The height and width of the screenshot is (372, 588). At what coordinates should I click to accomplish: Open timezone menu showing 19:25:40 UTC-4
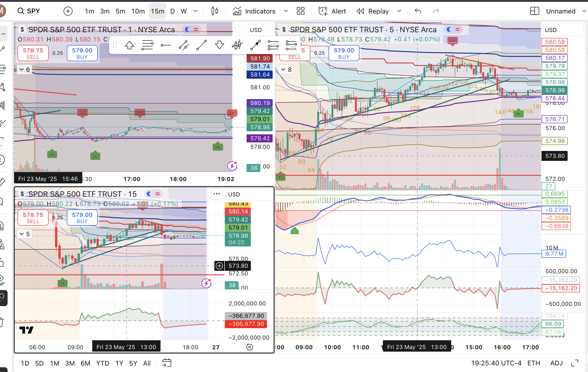pyautogui.click(x=496, y=363)
